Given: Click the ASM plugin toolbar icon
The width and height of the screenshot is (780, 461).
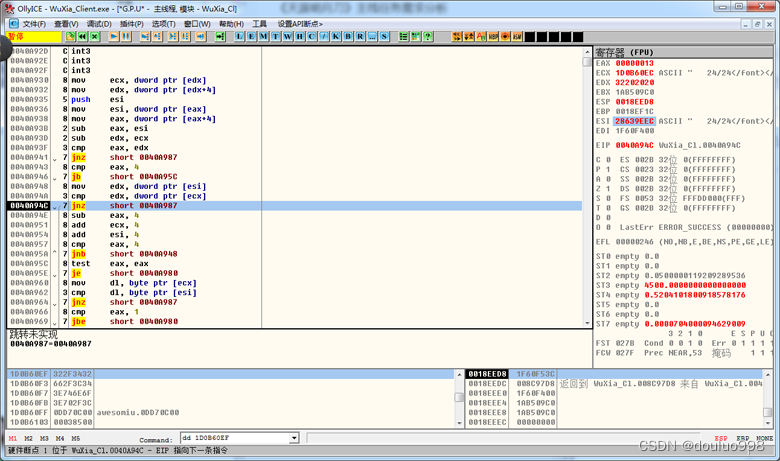Looking at the screenshot, I should click(517, 36).
